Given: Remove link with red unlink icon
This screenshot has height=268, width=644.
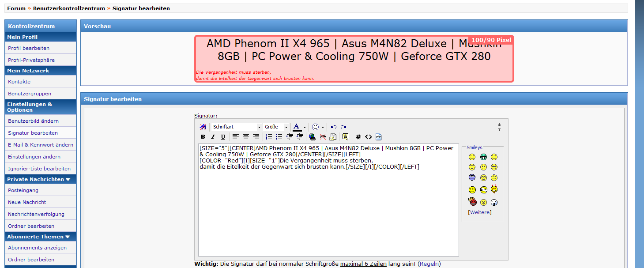Looking at the screenshot, I should click(323, 137).
